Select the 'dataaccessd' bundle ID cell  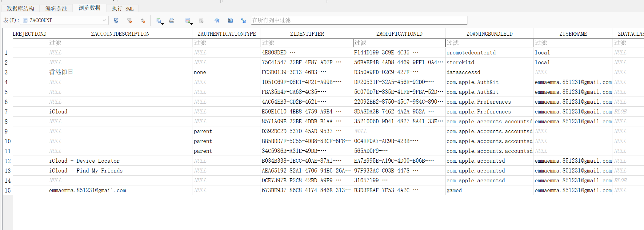490,72
